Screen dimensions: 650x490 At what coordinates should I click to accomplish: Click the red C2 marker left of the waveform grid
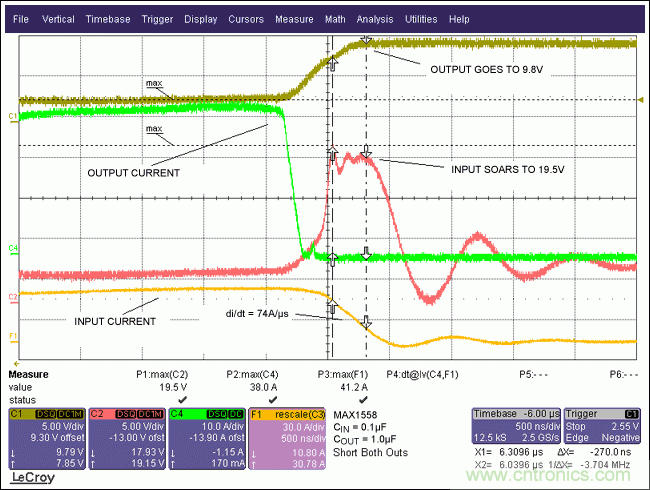click(x=12, y=297)
